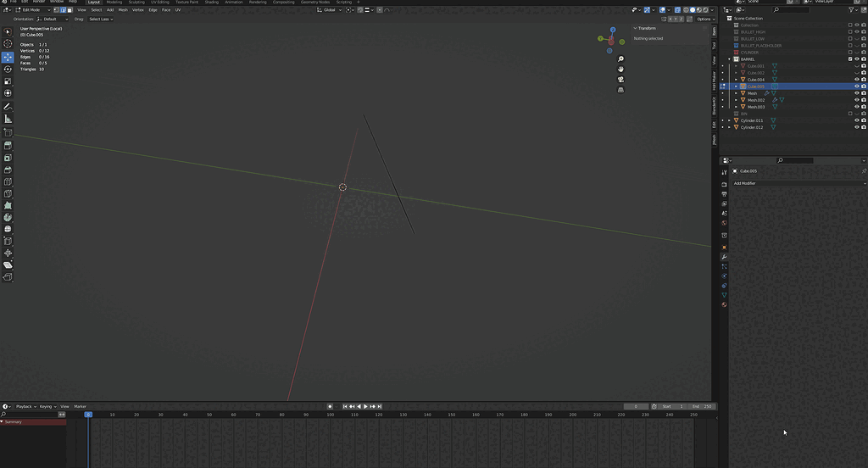Switch to the Modeling workspace tab
This screenshot has width=868, height=468.
point(114,3)
